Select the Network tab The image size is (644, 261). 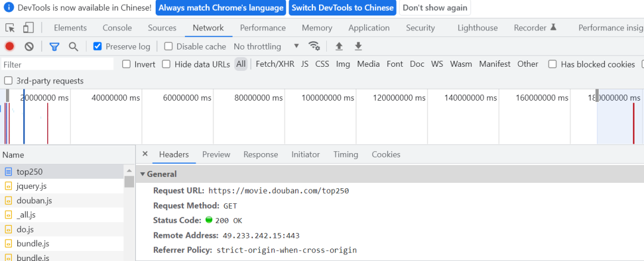208,28
